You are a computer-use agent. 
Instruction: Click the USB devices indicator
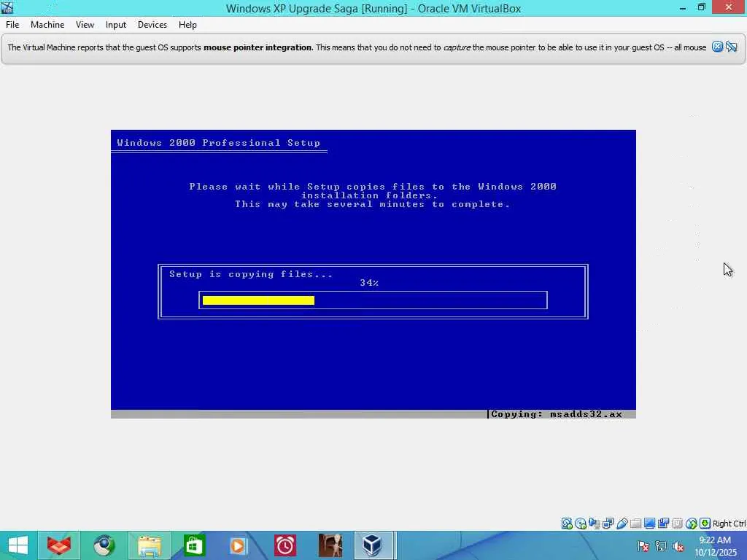pyautogui.click(x=622, y=524)
